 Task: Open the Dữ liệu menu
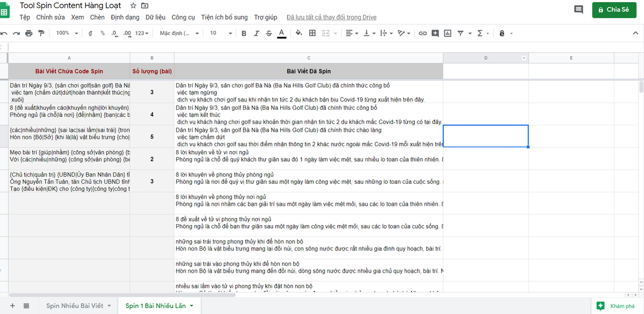[156, 17]
